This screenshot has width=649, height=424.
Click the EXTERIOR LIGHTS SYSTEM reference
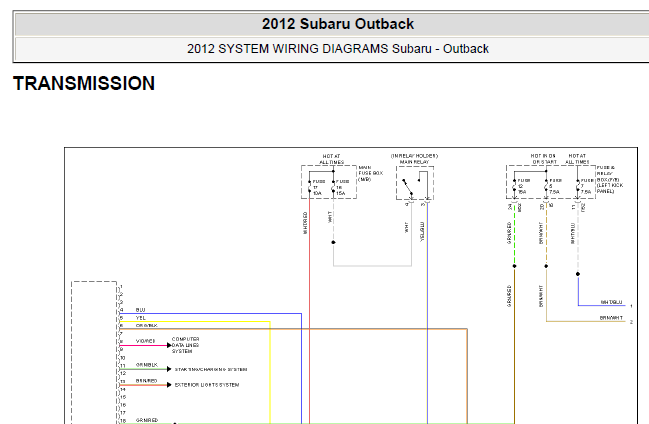click(207, 385)
